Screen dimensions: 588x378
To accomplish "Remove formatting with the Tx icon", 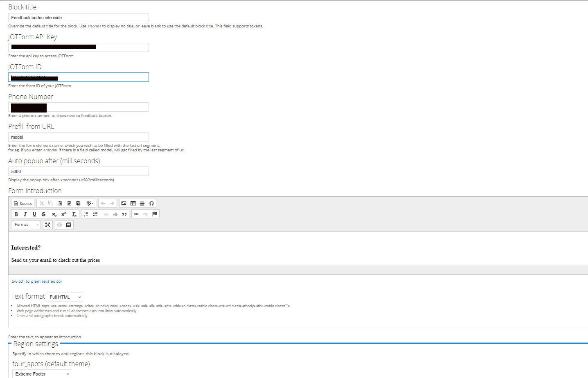I will 74,214.
